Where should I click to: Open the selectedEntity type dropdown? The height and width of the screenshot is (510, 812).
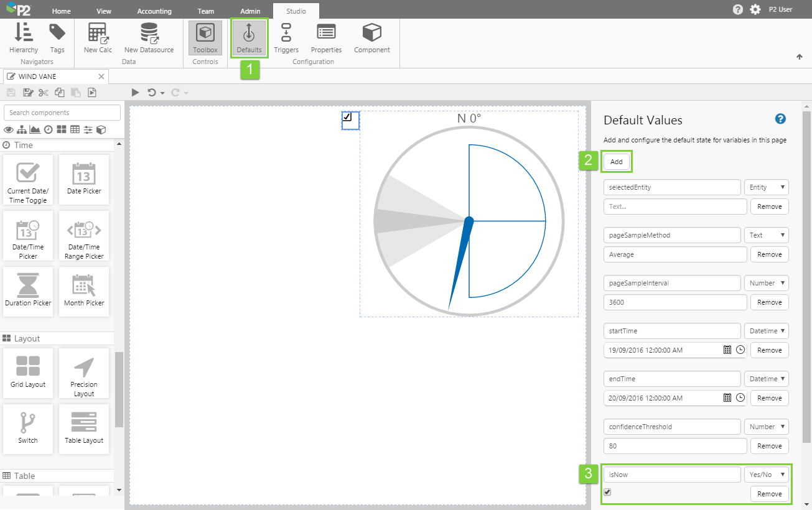tap(767, 187)
